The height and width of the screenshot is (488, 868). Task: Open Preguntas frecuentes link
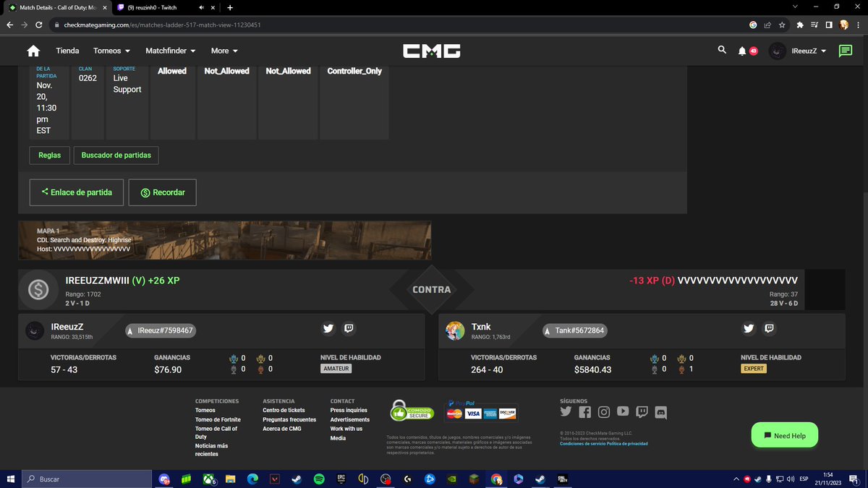[x=289, y=419]
